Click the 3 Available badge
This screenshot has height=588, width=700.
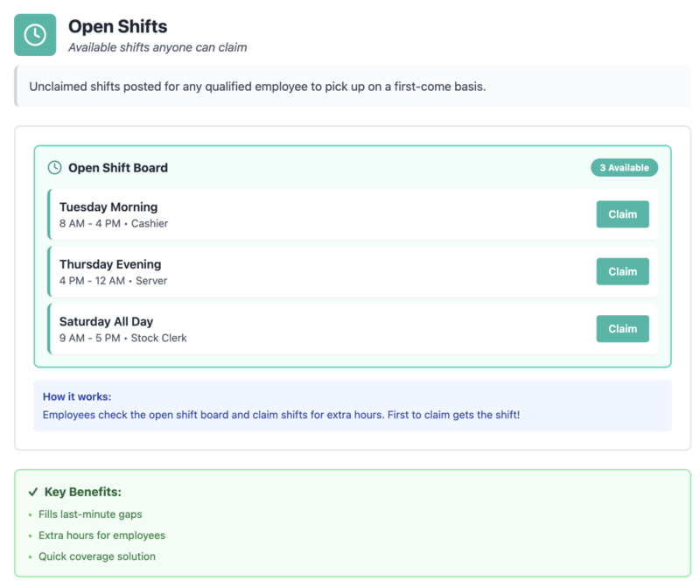624,168
